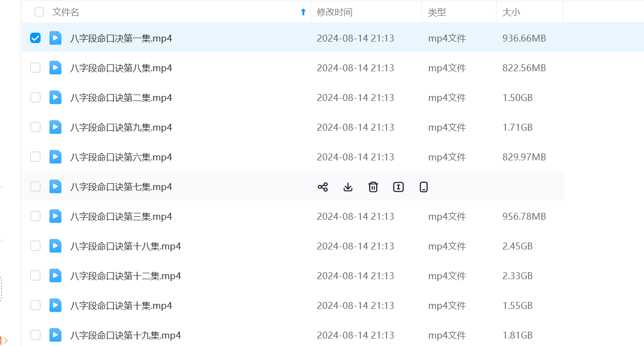Image resolution: width=644 pixels, height=346 pixels.
Task: Click the video icon beside 第一集.mp4
Action: [x=55, y=38]
